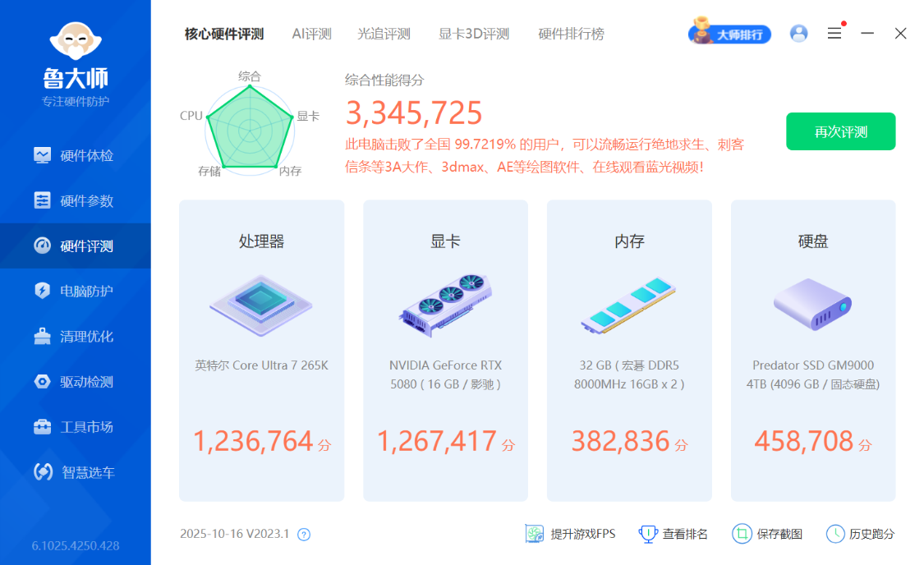Click the 工具市场 toolbox icon
The width and height of the screenshot is (924, 565).
tap(43, 426)
